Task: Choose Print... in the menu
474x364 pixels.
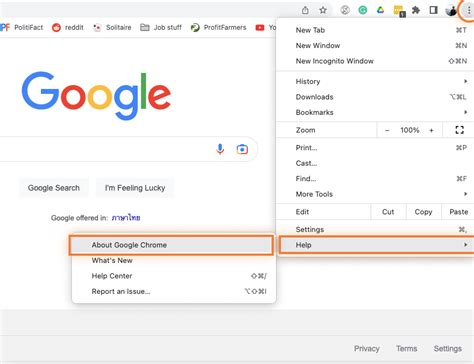Action: point(375,148)
